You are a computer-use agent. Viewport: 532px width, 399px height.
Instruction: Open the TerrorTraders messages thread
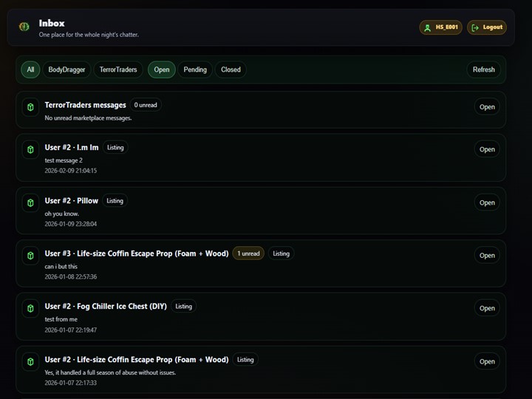pyautogui.click(x=487, y=107)
